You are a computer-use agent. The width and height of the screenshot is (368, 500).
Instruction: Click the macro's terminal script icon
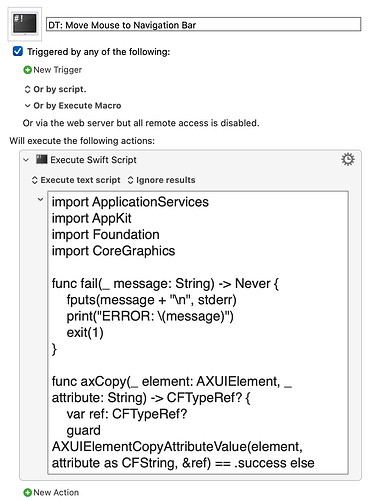[x=25, y=24]
